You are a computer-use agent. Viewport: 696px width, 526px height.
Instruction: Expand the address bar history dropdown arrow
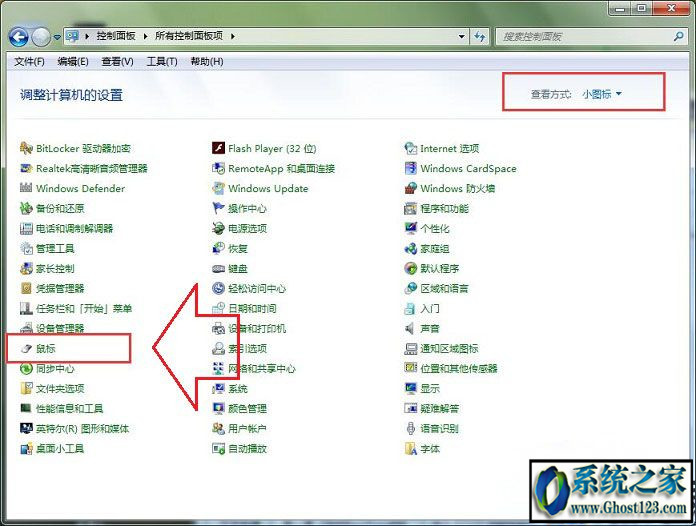click(x=462, y=36)
